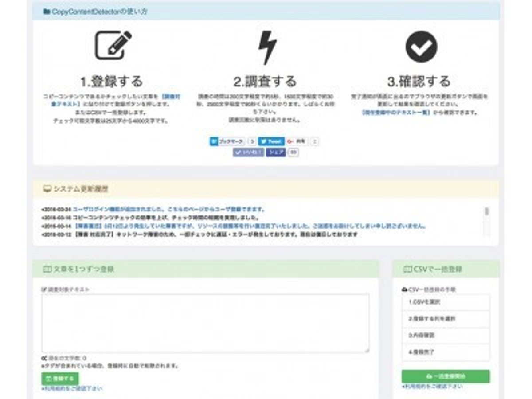532x399 pixels.
Task: Select the 2.登録する列を選択 step item
Action: (x=446, y=319)
